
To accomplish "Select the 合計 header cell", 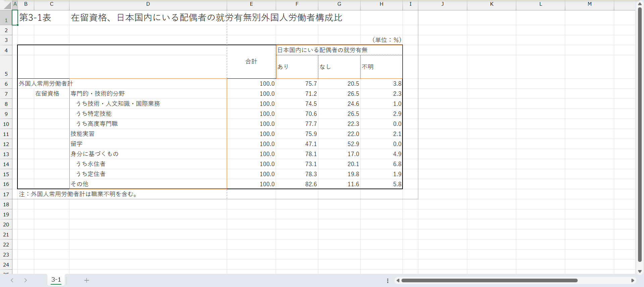I will tap(251, 62).
